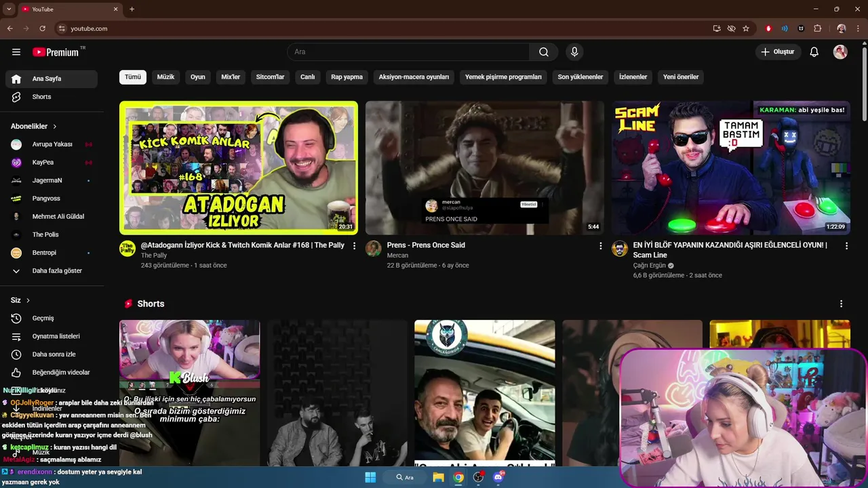Select Yemek pişirme programları chip
The image size is (868, 488).
pyautogui.click(x=503, y=77)
